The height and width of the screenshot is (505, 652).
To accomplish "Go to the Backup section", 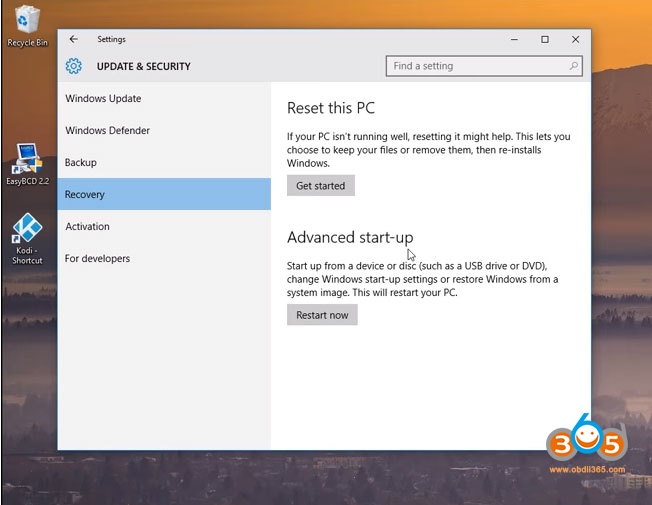I will (164, 163).
